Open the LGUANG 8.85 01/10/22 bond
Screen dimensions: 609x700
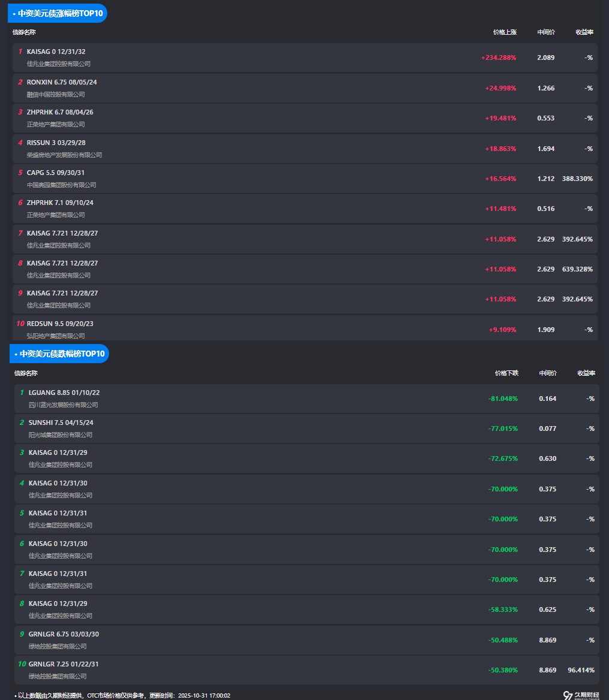tap(64, 393)
